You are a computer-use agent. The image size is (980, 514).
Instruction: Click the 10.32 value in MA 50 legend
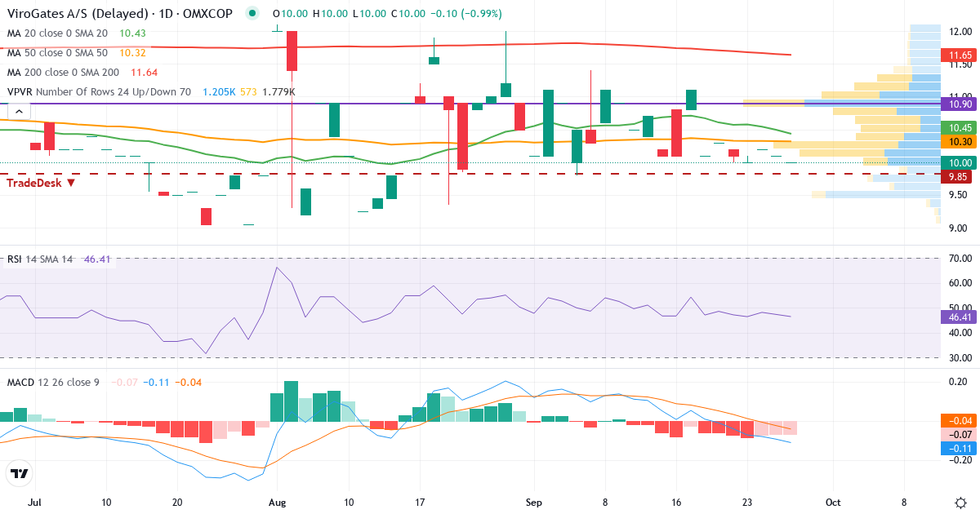click(x=132, y=52)
